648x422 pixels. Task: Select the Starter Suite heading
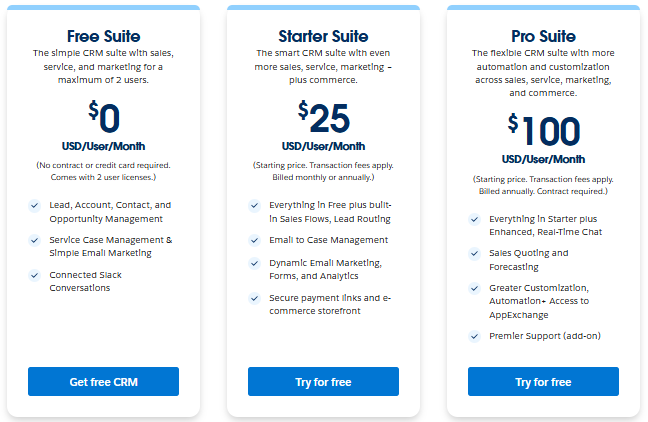(323, 36)
